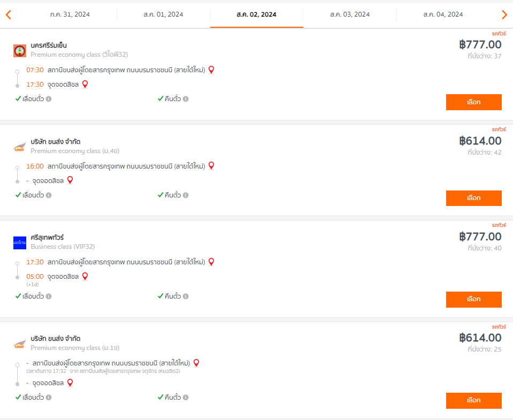Open map pin for 16:00 departure station

coord(211,166)
